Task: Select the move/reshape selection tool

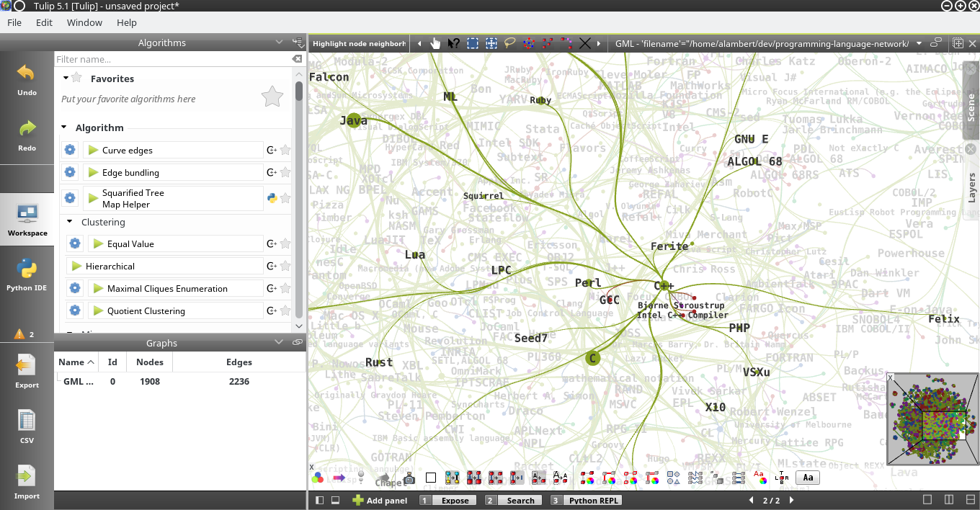Action: tap(491, 43)
